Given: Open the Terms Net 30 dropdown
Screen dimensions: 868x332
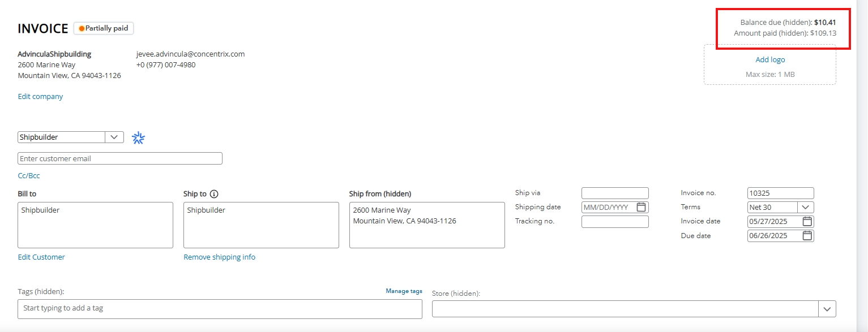Looking at the screenshot, I should coord(781,208).
